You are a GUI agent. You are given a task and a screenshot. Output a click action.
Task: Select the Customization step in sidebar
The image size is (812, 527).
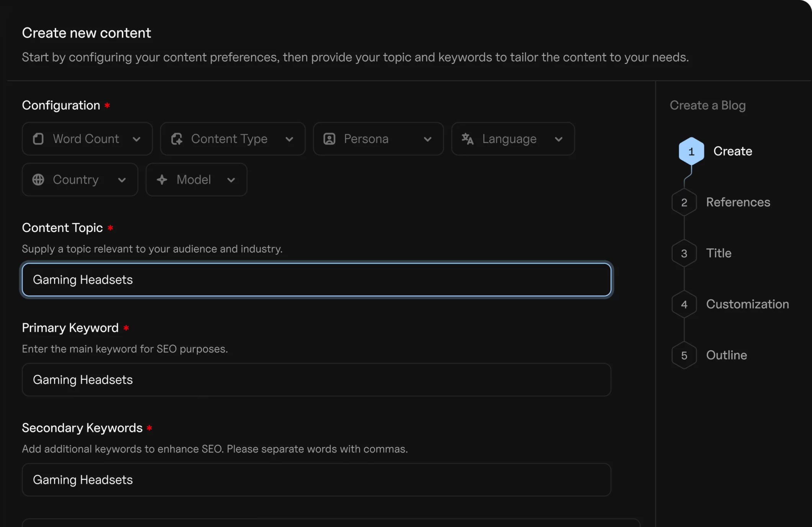pyautogui.click(x=747, y=304)
